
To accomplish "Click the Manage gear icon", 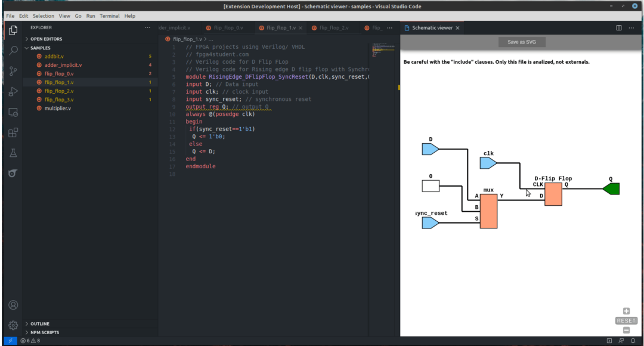I will [x=13, y=325].
